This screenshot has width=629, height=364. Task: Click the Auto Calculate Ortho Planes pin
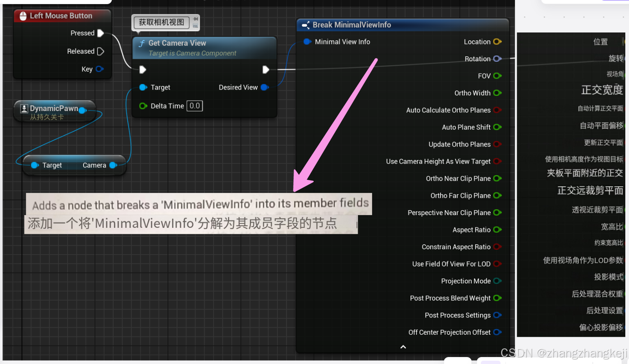[x=497, y=110]
